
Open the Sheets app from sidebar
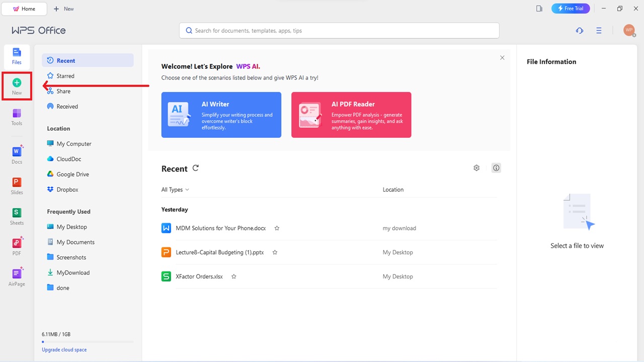click(x=17, y=217)
